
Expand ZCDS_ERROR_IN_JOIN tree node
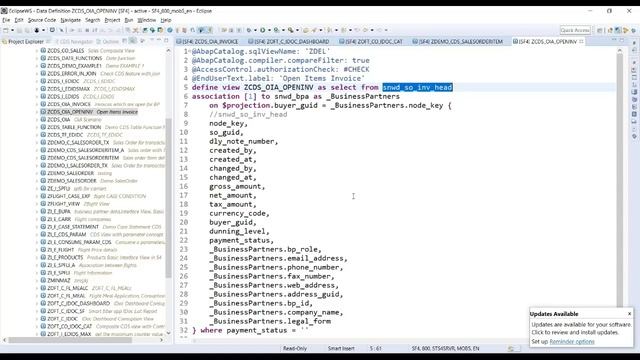[37, 73]
